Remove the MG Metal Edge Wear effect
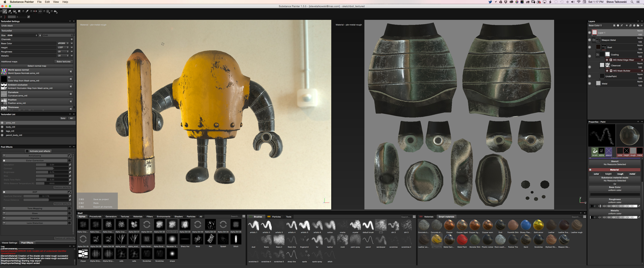 tap(642, 60)
